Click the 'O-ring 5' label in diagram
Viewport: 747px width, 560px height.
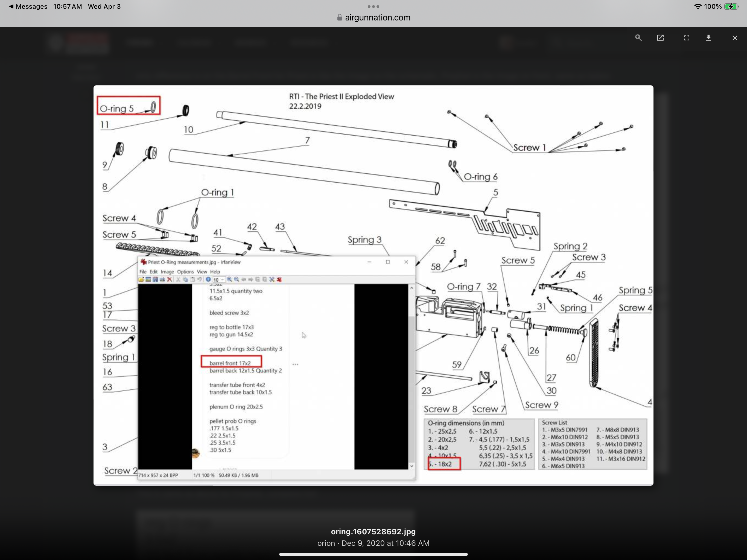pos(117,109)
